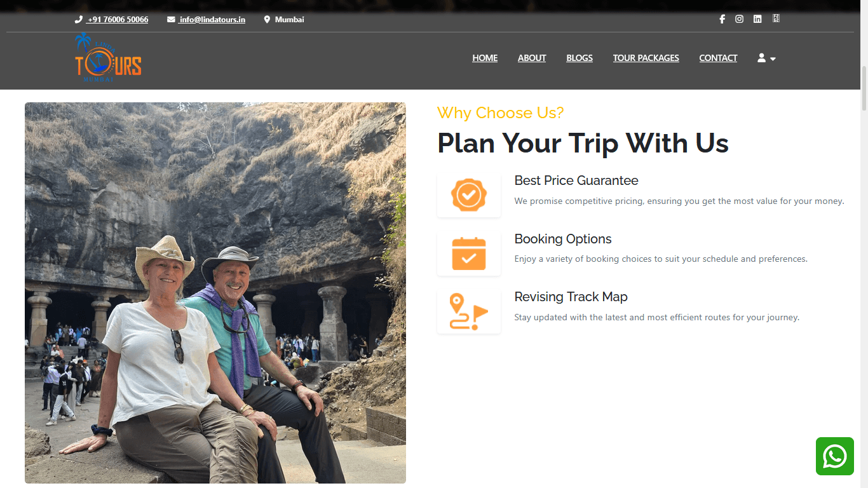Click the last social icon after LinkedIn
The width and height of the screenshot is (868, 488).
[776, 19]
